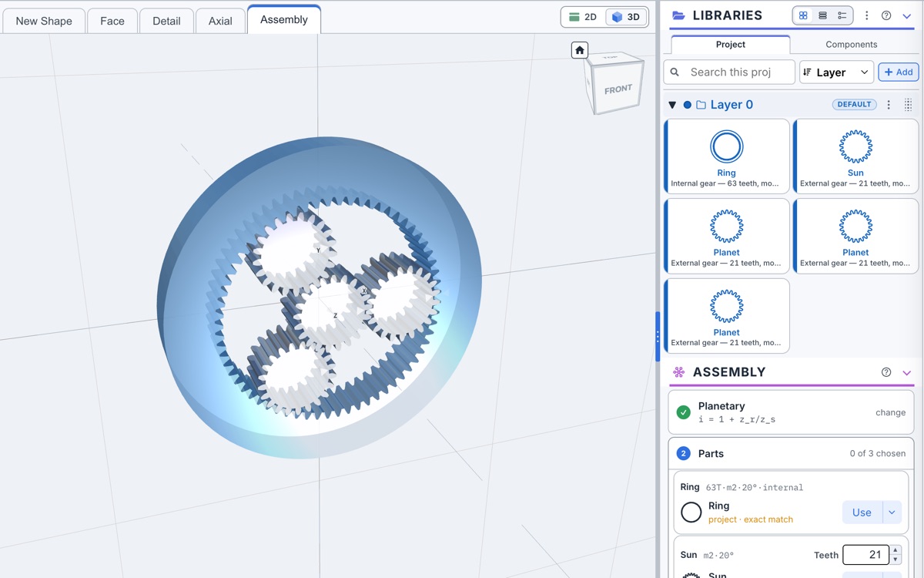Click Use for the Ring part
Viewport: 924px width, 578px height.
click(x=862, y=512)
